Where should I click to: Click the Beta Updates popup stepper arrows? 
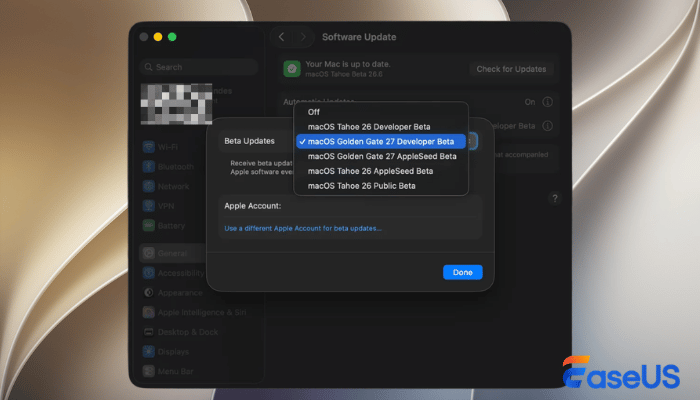(472, 141)
